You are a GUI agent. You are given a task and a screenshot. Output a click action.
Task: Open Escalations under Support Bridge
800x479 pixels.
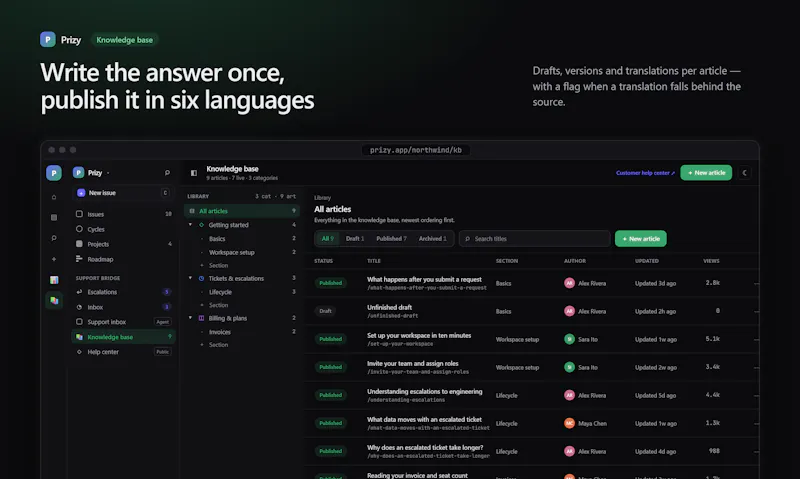pos(123,292)
